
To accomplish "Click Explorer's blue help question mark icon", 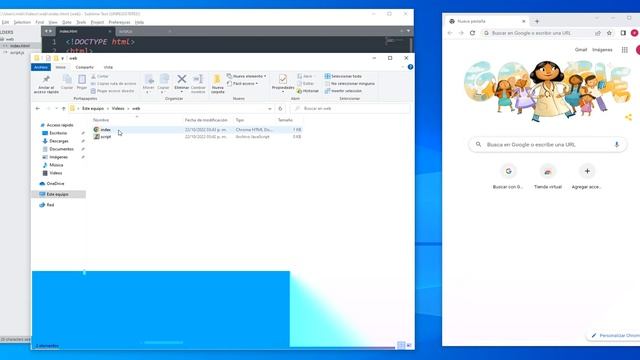I will 410,67.
